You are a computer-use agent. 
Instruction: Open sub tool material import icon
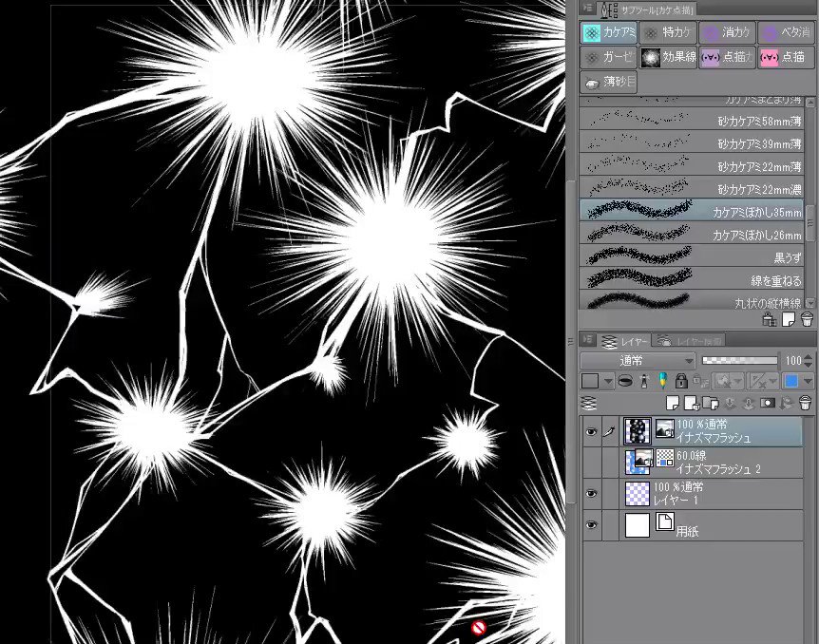point(770,318)
